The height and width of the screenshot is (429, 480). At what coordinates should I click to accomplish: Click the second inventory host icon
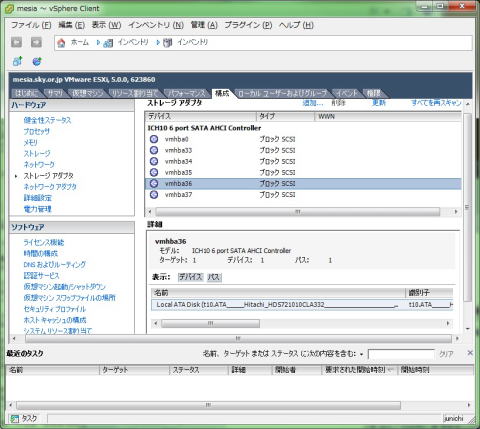point(167,43)
